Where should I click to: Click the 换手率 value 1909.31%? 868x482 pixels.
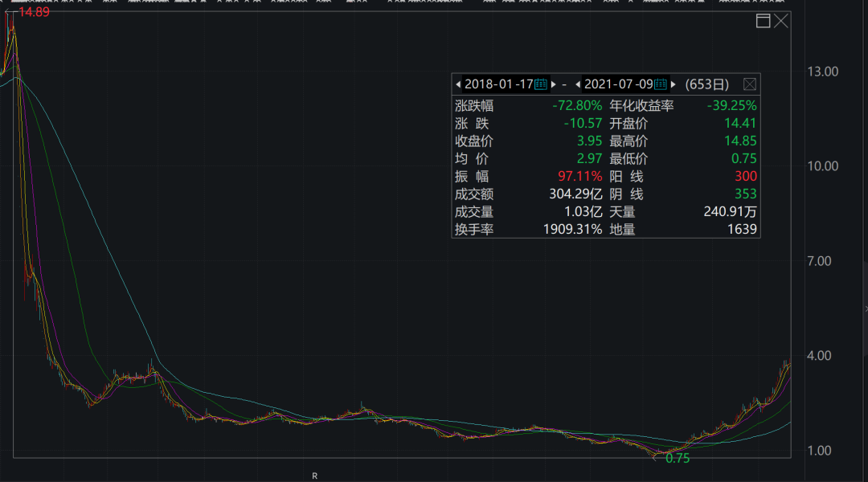click(572, 230)
